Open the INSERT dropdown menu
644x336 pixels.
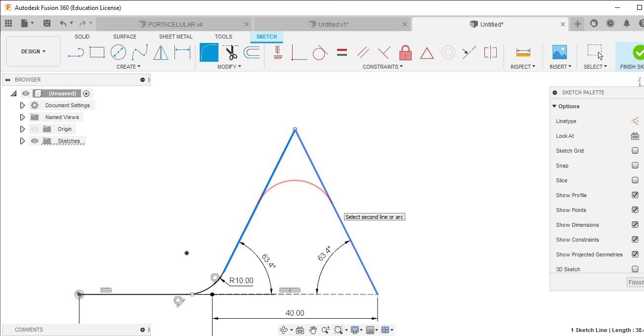560,67
